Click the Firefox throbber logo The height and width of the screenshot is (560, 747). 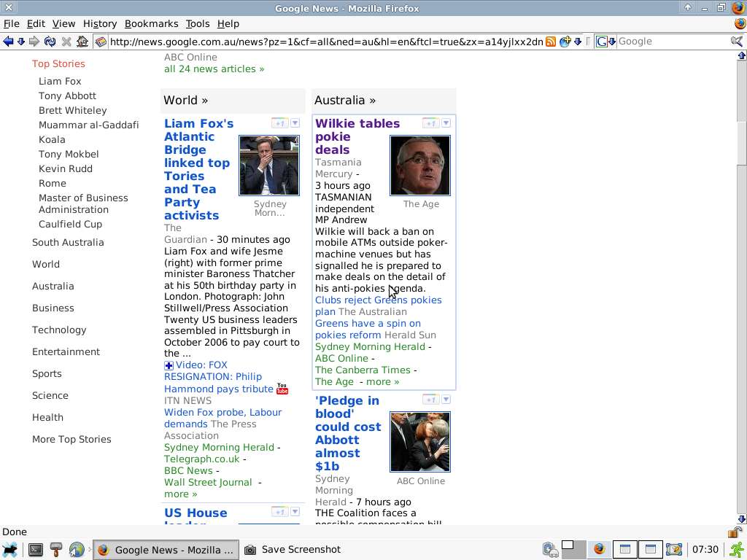click(740, 23)
